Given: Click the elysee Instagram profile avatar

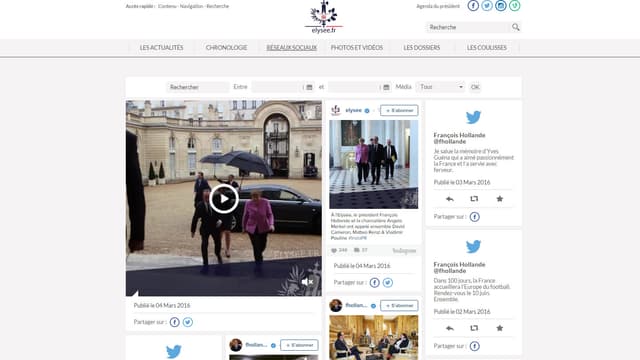Looking at the screenshot, I should click(336, 110).
